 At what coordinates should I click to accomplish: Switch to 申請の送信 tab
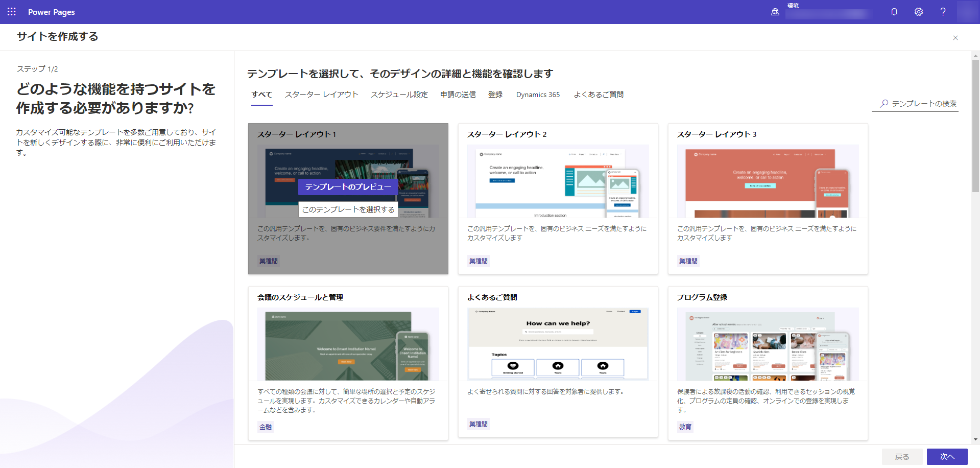click(458, 95)
